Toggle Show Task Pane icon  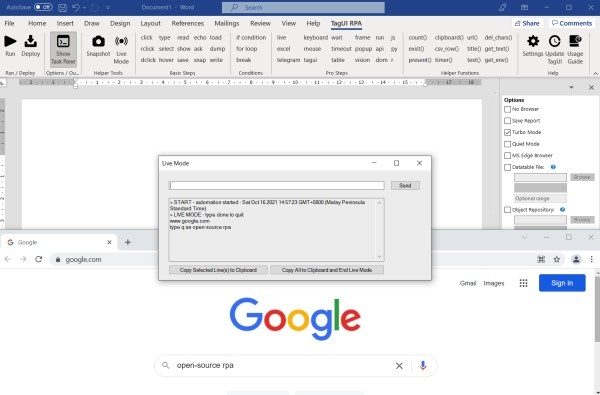tap(63, 41)
